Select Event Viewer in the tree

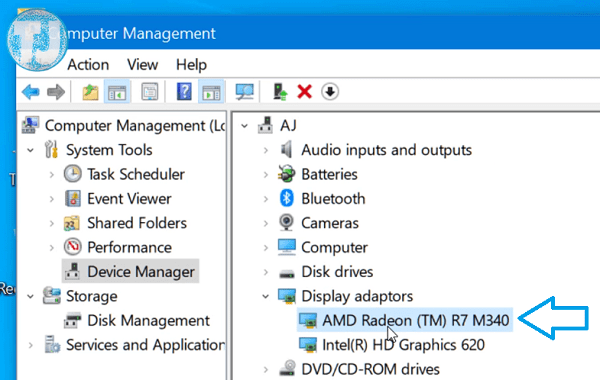coord(129,199)
